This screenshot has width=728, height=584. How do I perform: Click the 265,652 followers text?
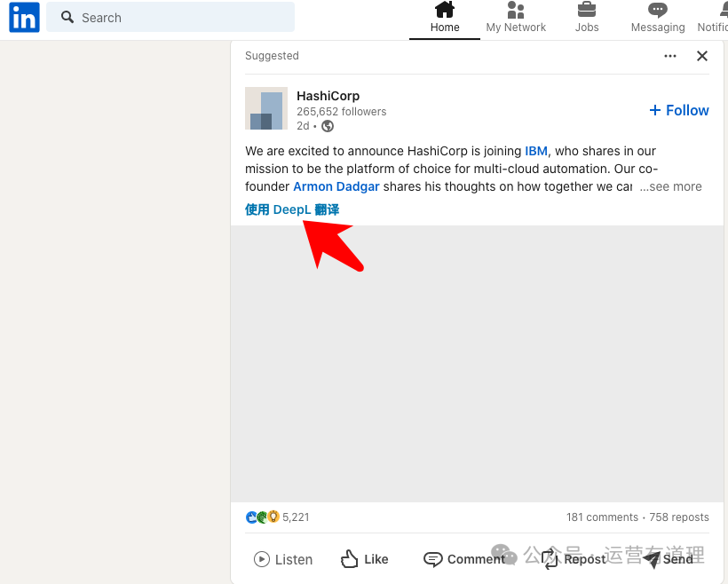pos(341,112)
